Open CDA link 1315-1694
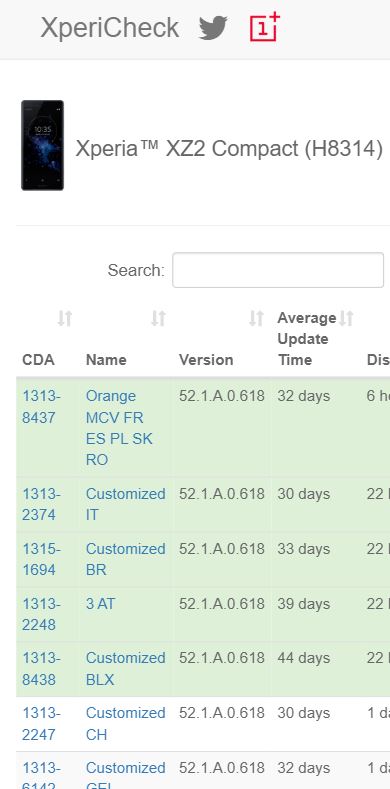This screenshot has width=390, height=789. [x=41, y=559]
